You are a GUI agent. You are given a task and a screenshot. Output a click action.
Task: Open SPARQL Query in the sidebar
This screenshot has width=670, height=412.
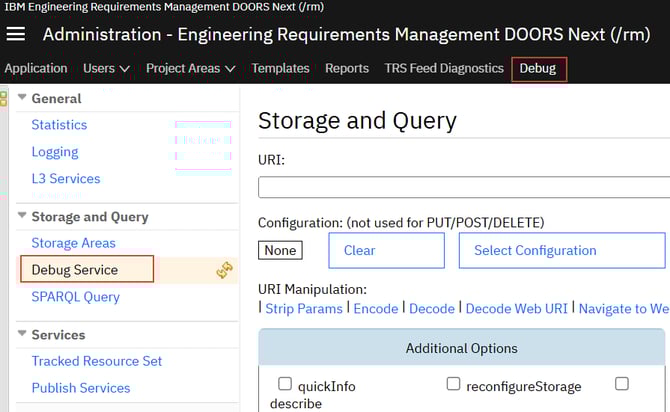[x=76, y=297]
